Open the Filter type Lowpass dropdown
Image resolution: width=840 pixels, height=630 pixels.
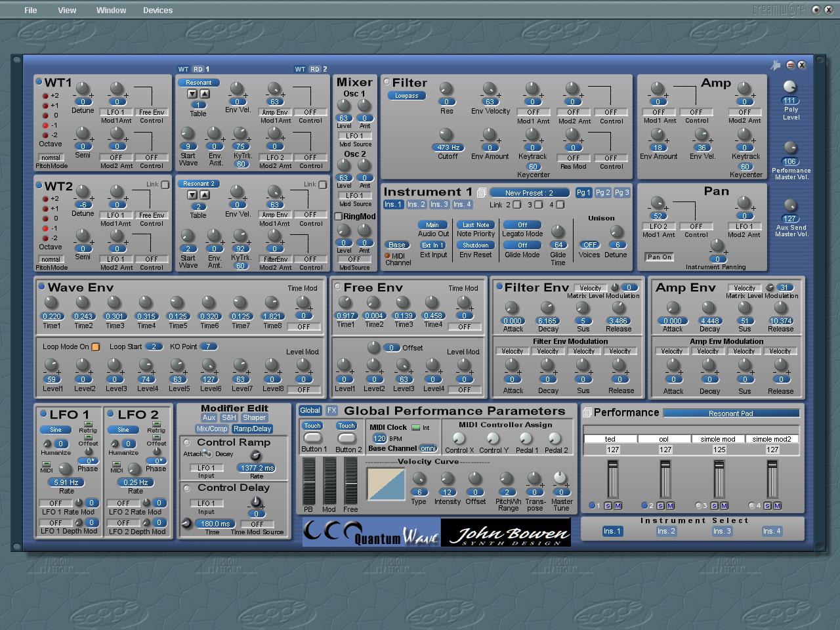tap(407, 96)
